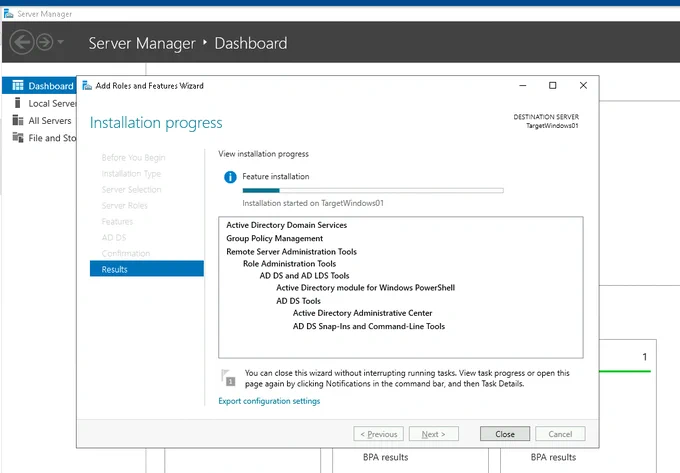Click the Confirmation step in wizard

126,253
